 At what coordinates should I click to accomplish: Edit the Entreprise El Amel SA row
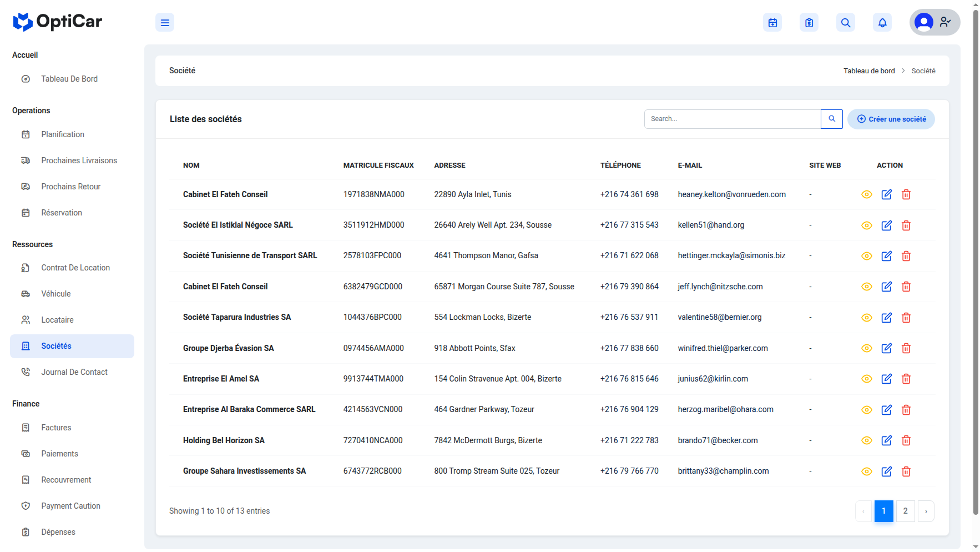(x=887, y=379)
